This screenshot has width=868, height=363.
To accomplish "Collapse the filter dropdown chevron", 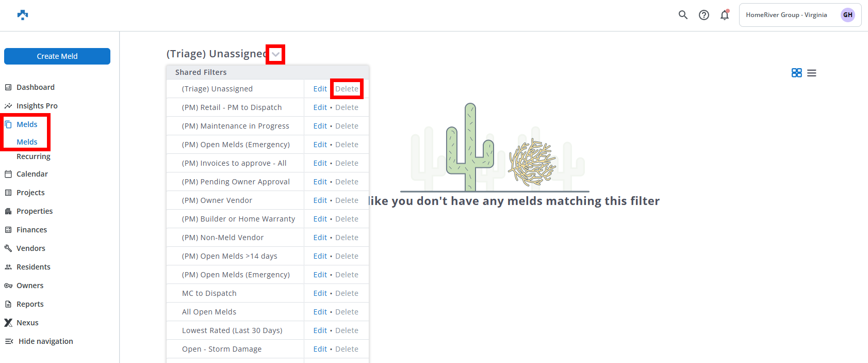I will pyautogui.click(x=275, y=54).
